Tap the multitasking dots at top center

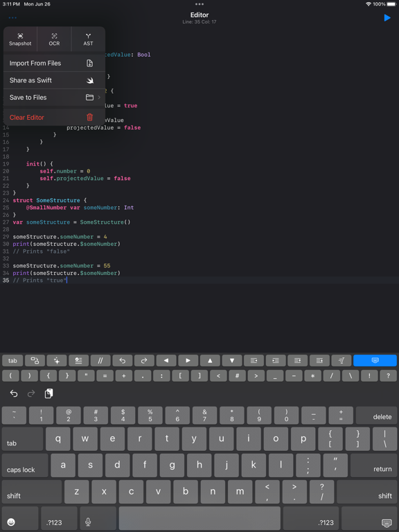[199, 4]
